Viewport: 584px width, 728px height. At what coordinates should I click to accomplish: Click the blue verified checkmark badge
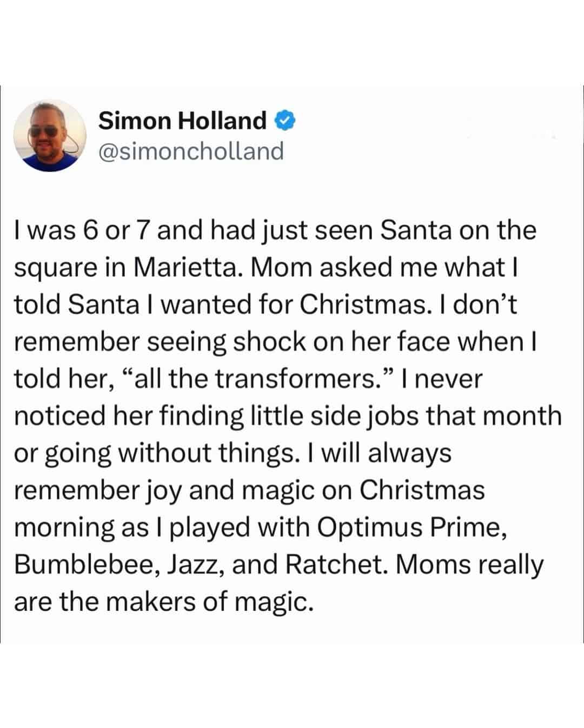pos(286,121)
